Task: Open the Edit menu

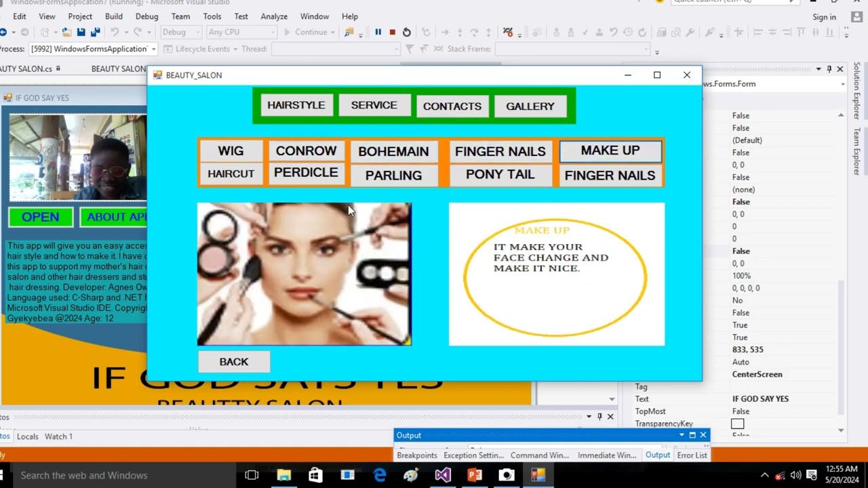Action: pos(20,16)
